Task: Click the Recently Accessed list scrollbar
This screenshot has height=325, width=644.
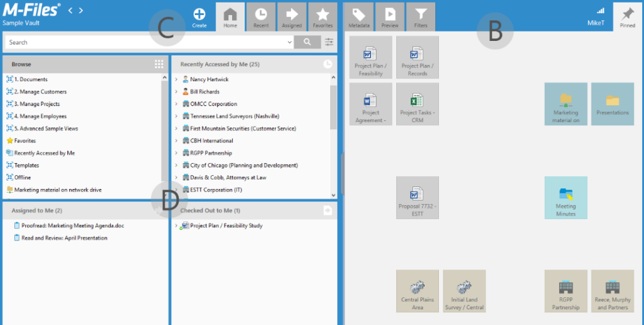Action: click(x=333, y=107)
